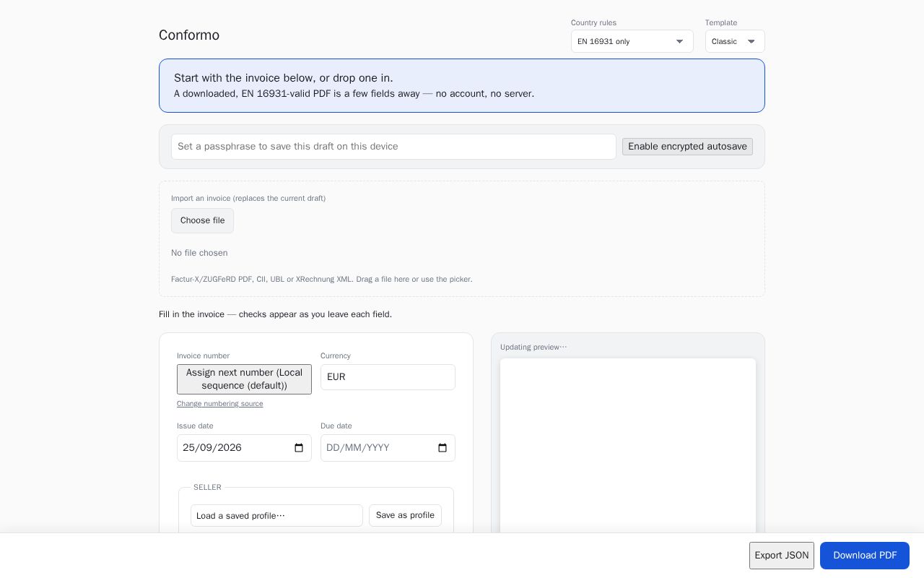Viewport: 924px width, 578px height.
Task: Click the Factur-X/ZUGFeRD file formats hint
Action: (x=322, y=280)
